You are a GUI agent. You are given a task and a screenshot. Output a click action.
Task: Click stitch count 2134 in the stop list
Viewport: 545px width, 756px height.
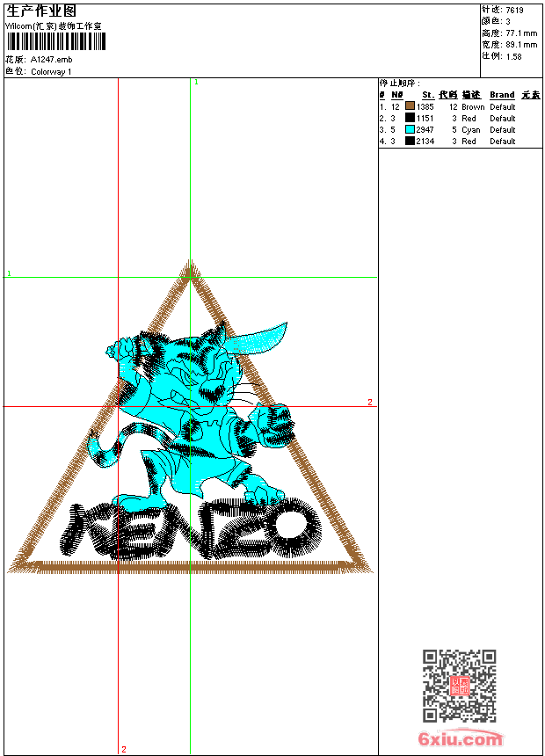(425, 142)
